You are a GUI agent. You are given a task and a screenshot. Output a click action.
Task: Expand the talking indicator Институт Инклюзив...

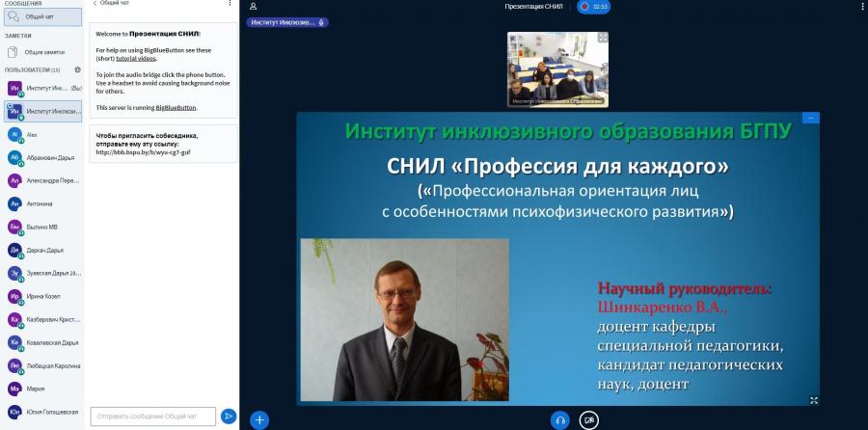[287, 23]
